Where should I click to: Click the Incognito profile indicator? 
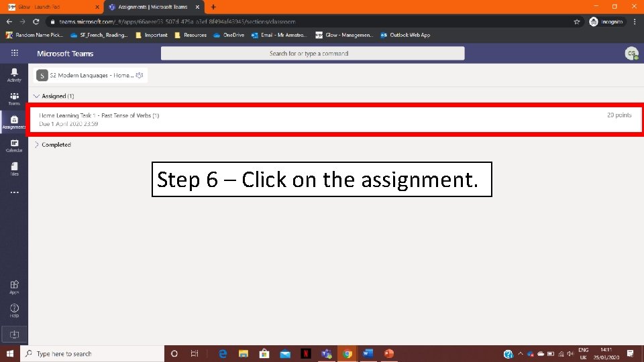point(606,21)
